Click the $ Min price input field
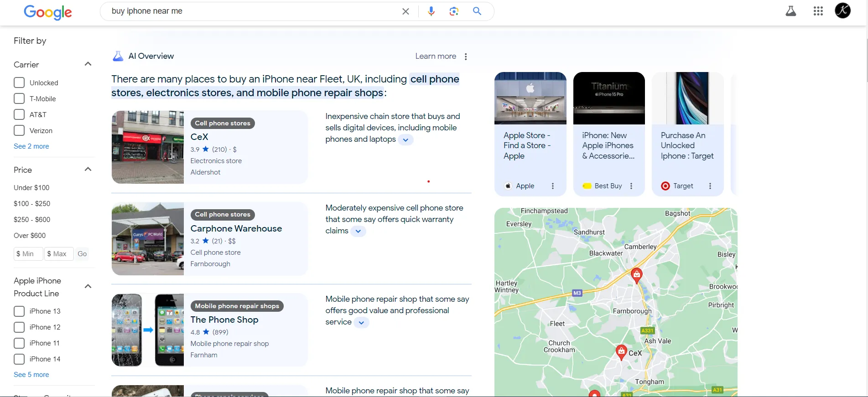 pyautogui.click(x=28, y=254)
